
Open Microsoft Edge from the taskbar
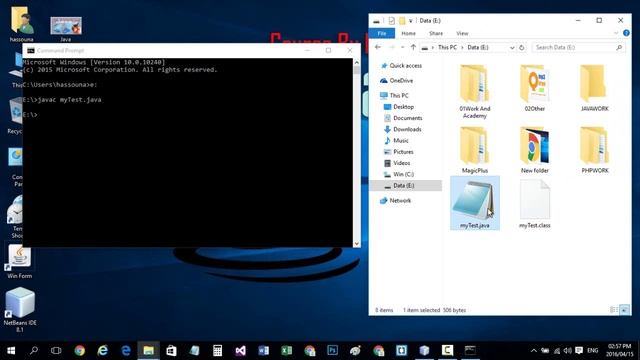(126, 350)
